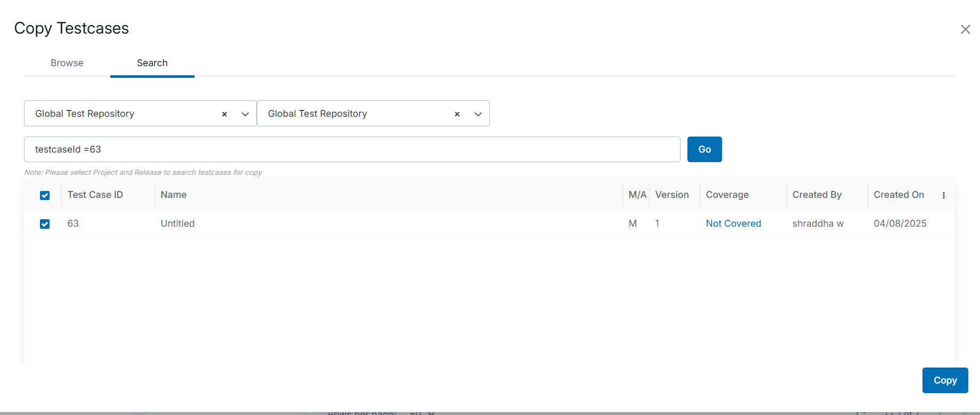
Task: Expand the second release dropdown arrow
Action: (x=478, y=114)
